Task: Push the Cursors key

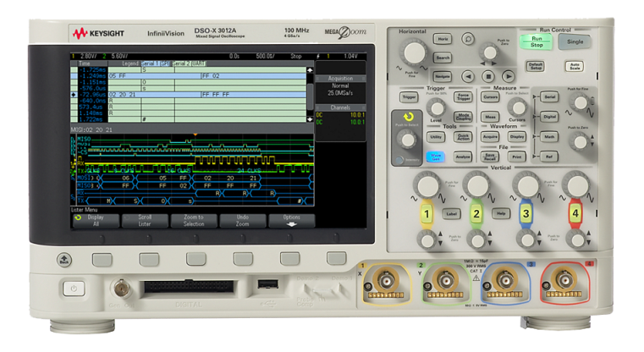Action: 490,97
